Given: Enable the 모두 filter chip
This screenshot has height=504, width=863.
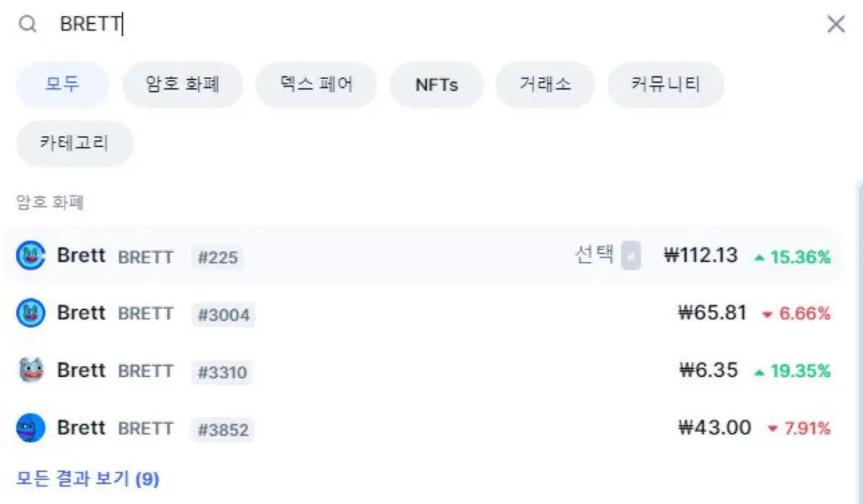Looking at the screenshot, I should click(x=62, y=84).
